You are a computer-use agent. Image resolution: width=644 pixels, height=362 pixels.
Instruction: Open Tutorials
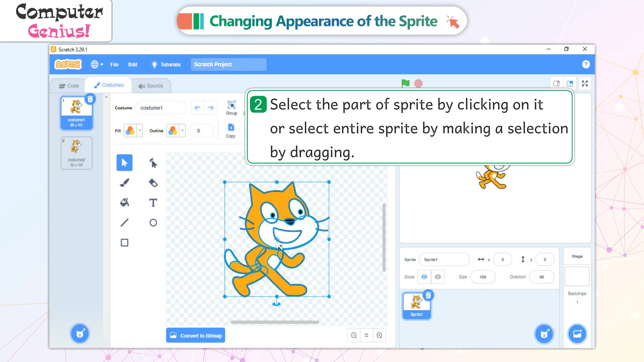pyautogui.click(x=166, y=64)
